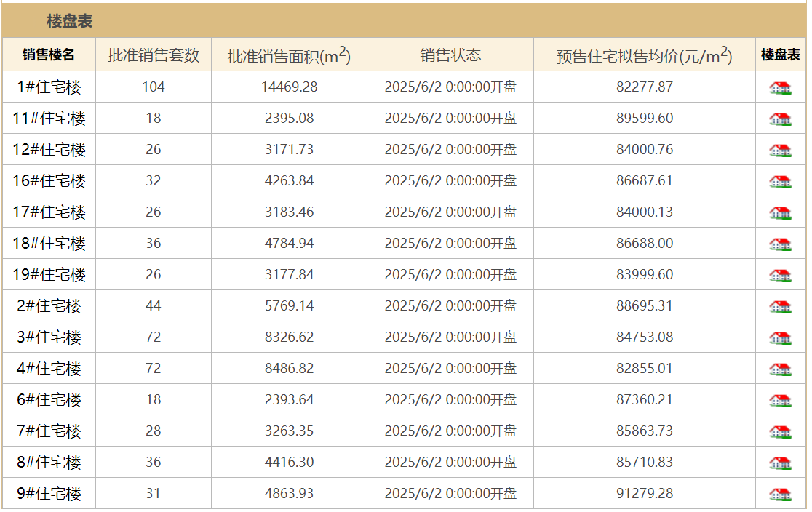Click the area value 4863.93
Image resolution: width=812 pixels, height=512 pixels.
(289, 493)
